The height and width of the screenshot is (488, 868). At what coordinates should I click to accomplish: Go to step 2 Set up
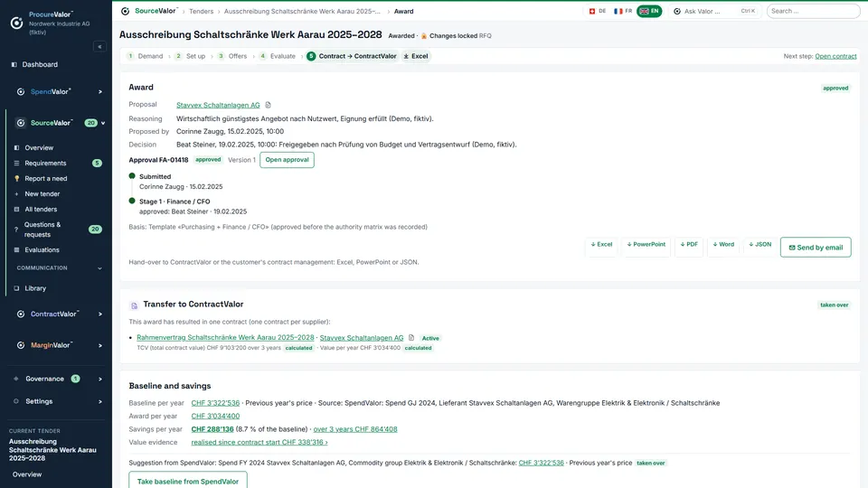tap(190, 56)
